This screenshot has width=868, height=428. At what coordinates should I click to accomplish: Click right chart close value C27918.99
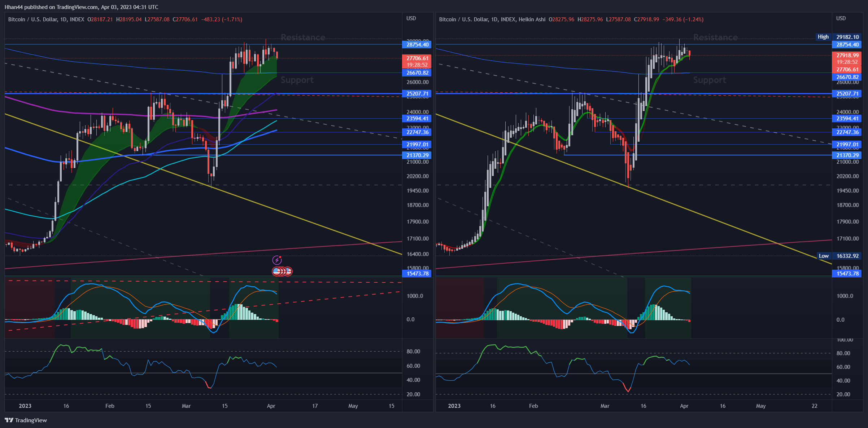tap(647, 19)
